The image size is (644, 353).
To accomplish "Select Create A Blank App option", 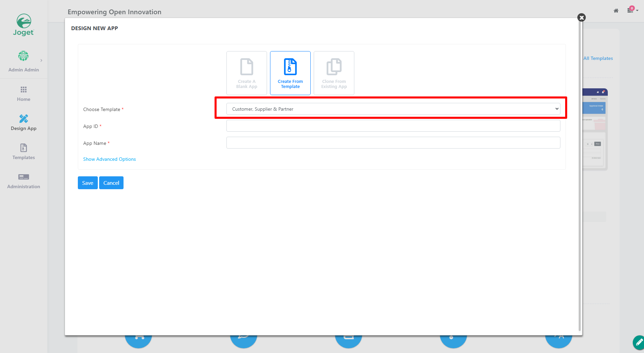I will coord(247,73).
